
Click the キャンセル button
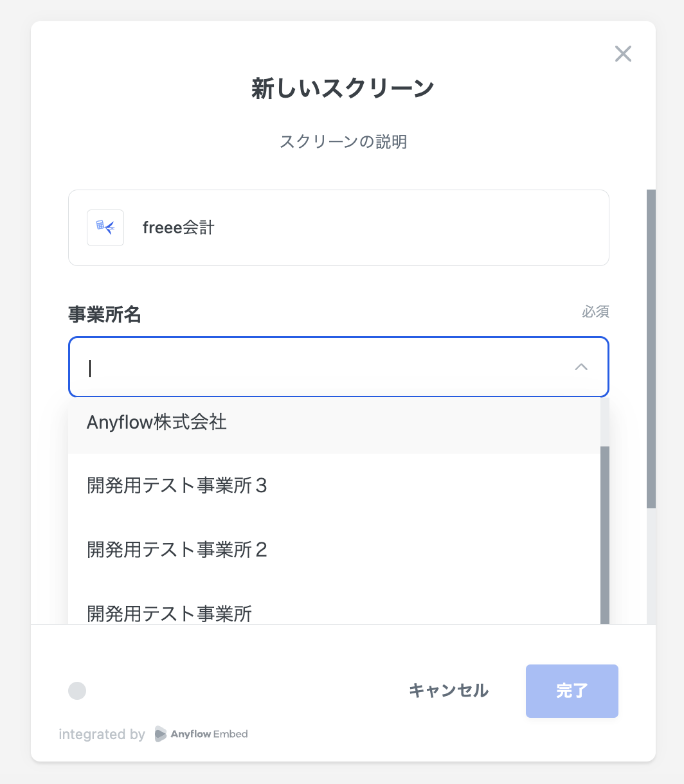(x=449, y=691)
